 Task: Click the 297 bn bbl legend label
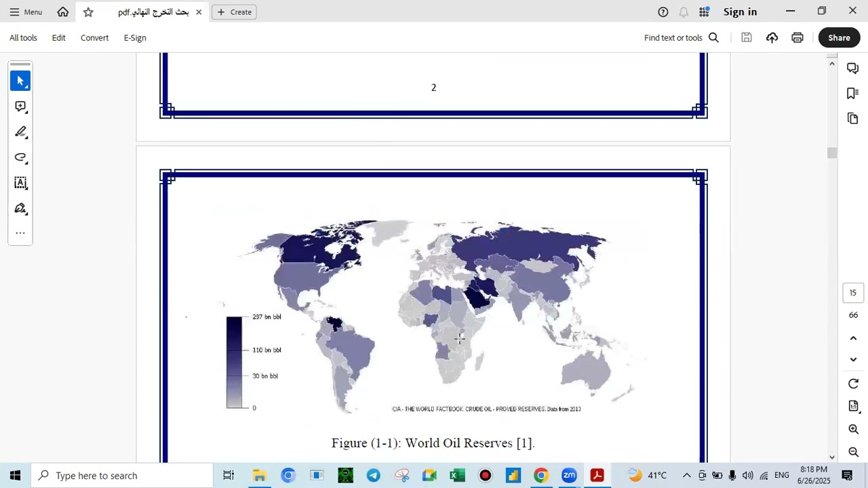pyautogui.click(x=267, y=317)
